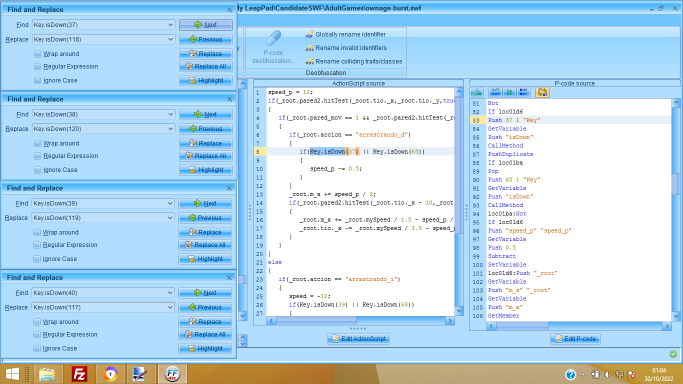This screenshot has width=683, height=384.
Task: Click the green status icon at bottom right
Action: tap(673, 354)
